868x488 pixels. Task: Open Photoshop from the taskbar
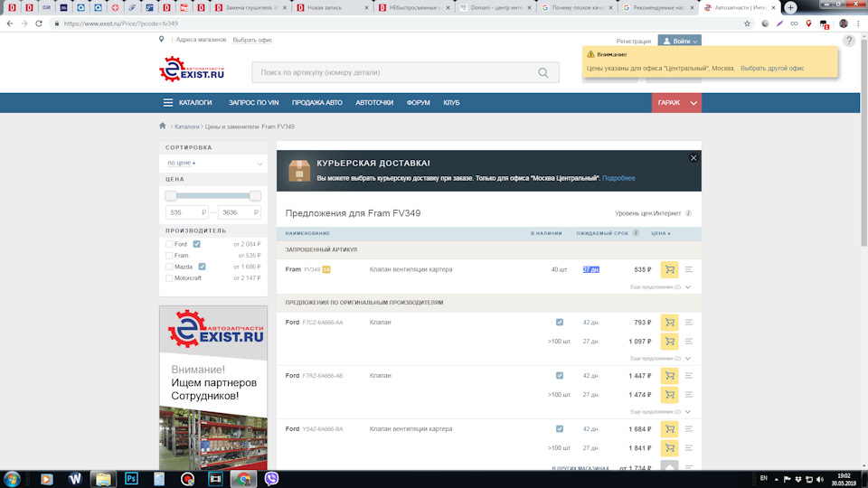[131, 479]
